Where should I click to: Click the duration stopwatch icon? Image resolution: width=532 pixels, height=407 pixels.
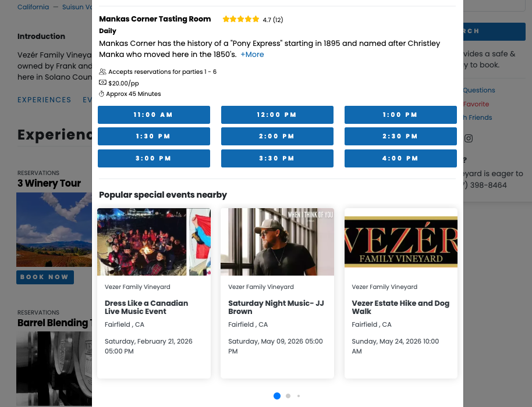[x=101, y=94]
